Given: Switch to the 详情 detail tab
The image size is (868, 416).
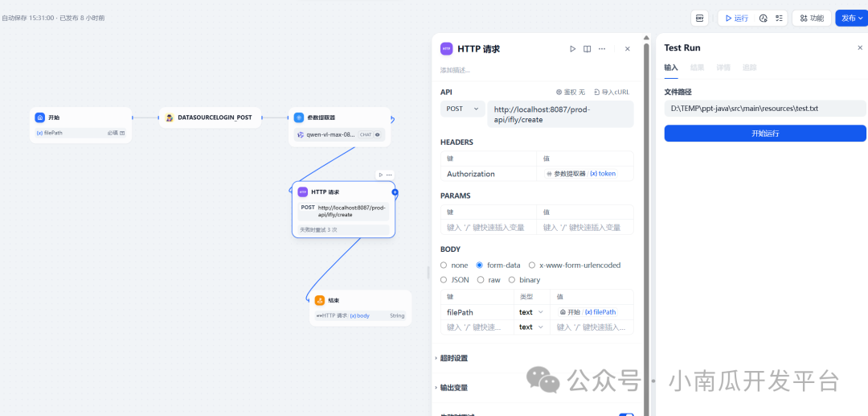Looking at the screenshot, I should [723, 68].
